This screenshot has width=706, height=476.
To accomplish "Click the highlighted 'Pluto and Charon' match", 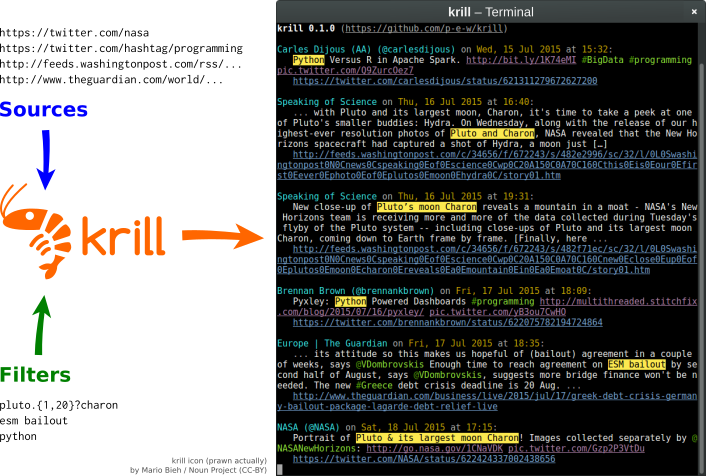I will [x=492, y=133].
